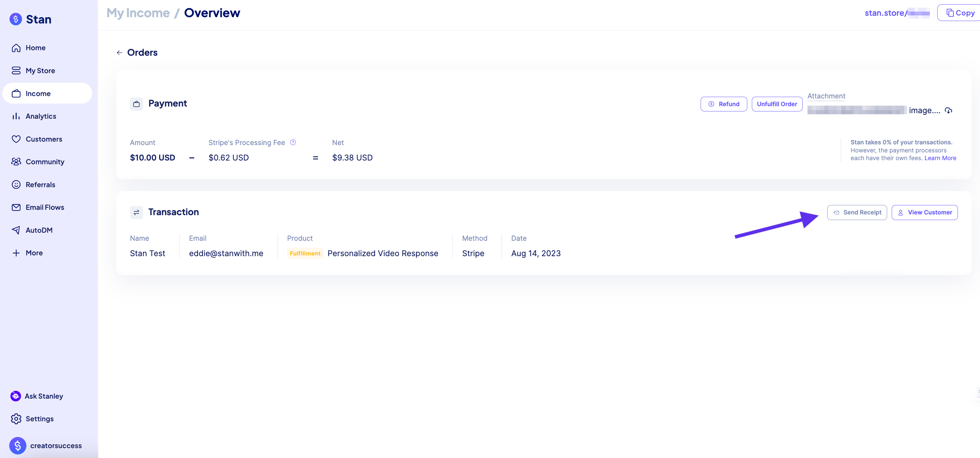
Task: Click the fee value $0.62 USD
Action: point(229,157)
